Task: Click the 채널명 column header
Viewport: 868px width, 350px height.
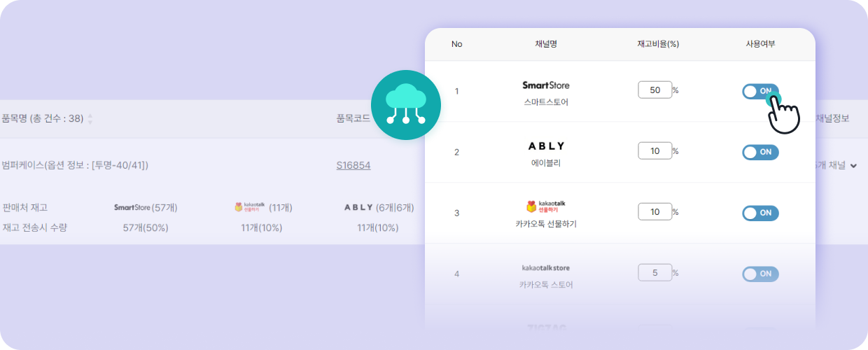Action: point(545,44)
